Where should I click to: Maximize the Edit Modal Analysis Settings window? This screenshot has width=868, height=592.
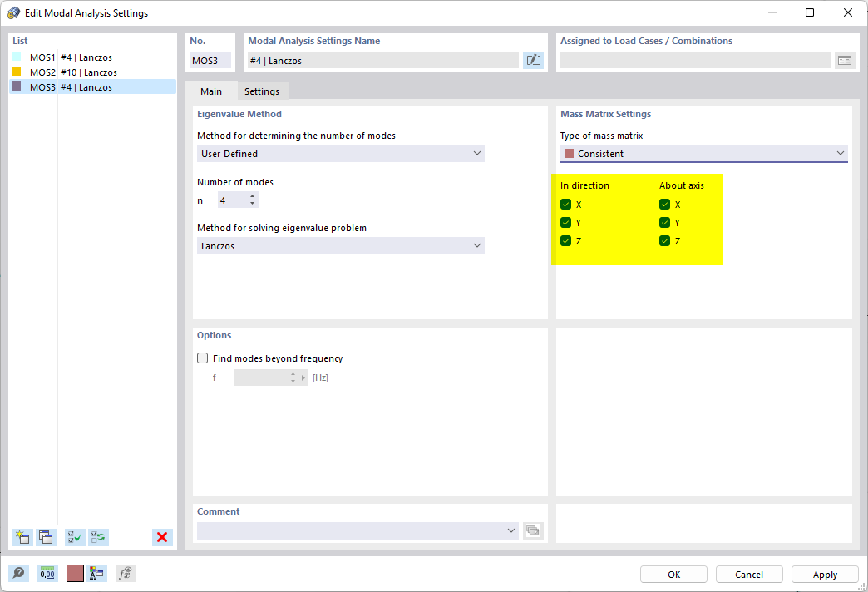point(810,12)
